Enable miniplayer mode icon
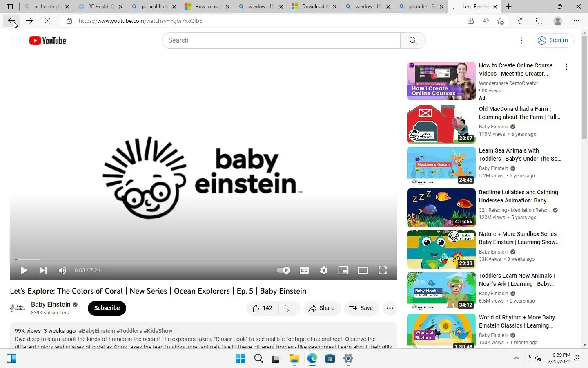 click(343, 270)
